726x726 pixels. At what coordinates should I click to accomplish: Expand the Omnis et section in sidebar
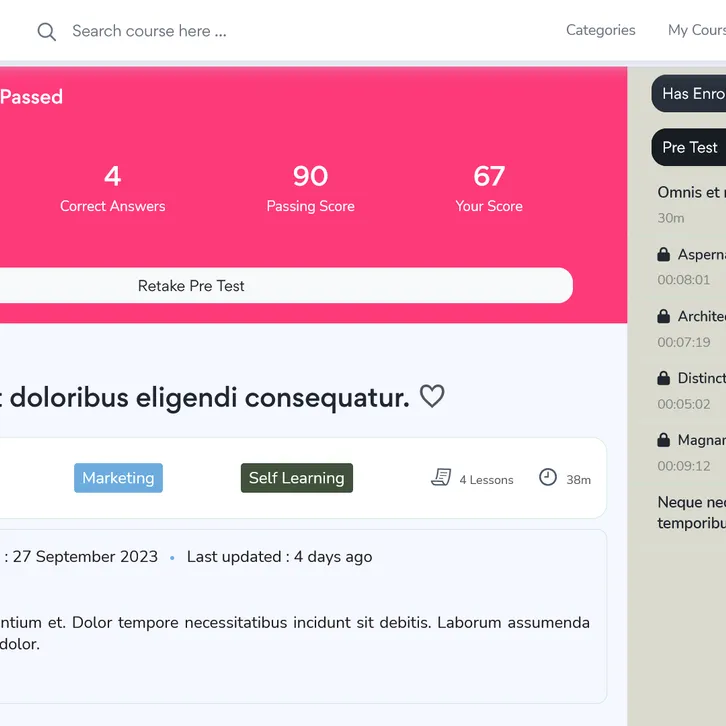(x=690, y=192)
